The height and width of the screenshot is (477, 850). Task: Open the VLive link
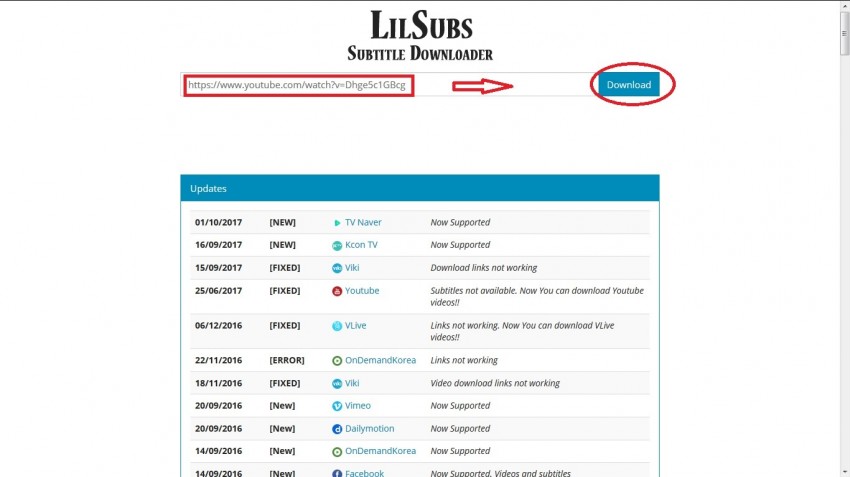pos(356,325)
